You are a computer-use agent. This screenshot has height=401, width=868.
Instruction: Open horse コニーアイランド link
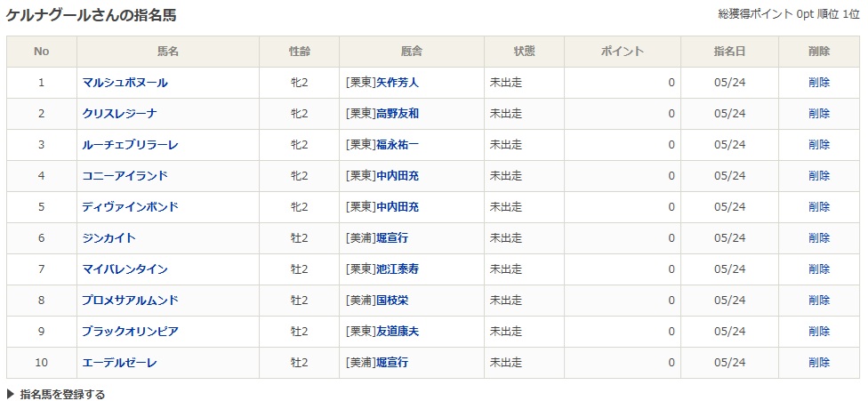coord(125,176)
